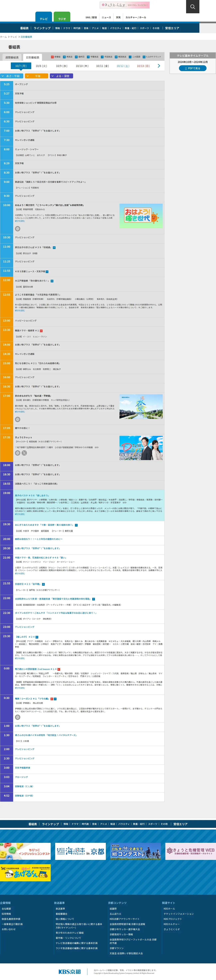Open the 会社概要 footer link
216x980 pixels.
click(x=6, y=909)
